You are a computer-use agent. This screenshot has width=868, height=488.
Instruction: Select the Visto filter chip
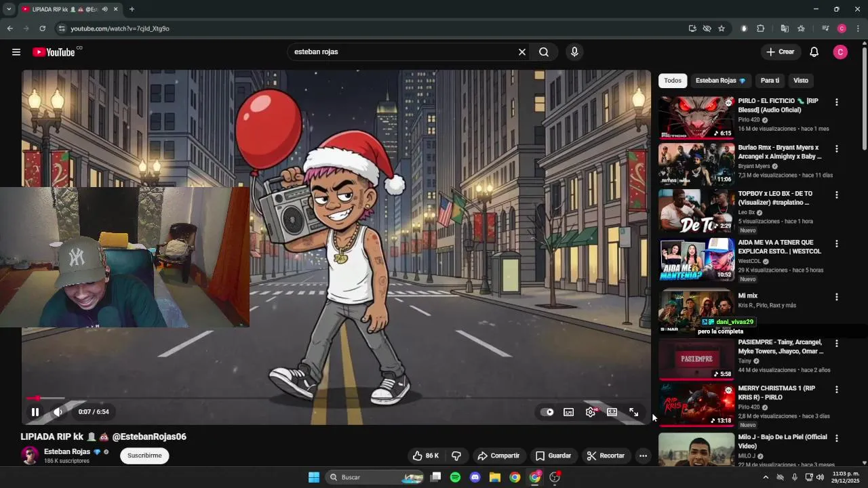pyautogui.click(x=801, y=81)
